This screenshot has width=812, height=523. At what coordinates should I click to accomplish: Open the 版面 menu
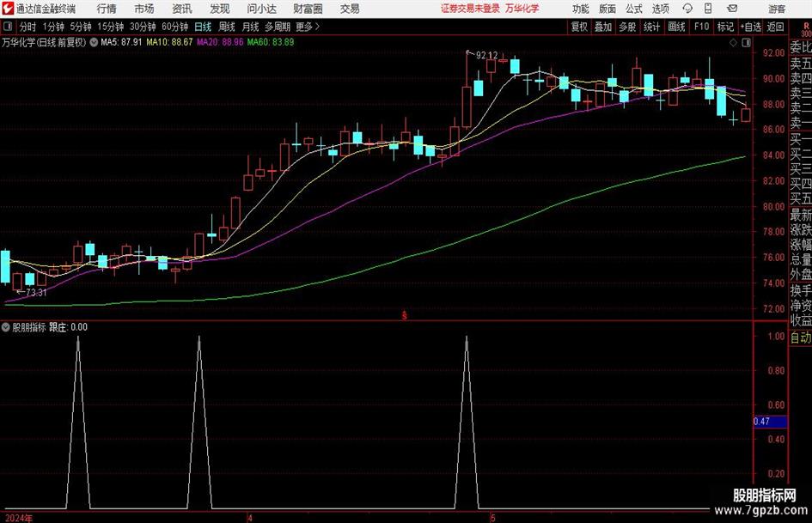click(x=607, y=9)
